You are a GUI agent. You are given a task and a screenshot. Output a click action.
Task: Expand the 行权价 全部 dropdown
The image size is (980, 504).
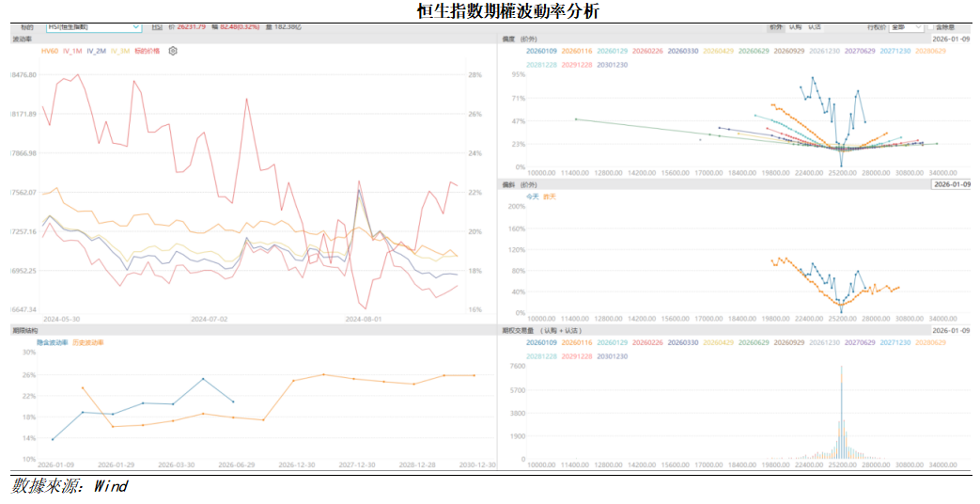(905, 28)
